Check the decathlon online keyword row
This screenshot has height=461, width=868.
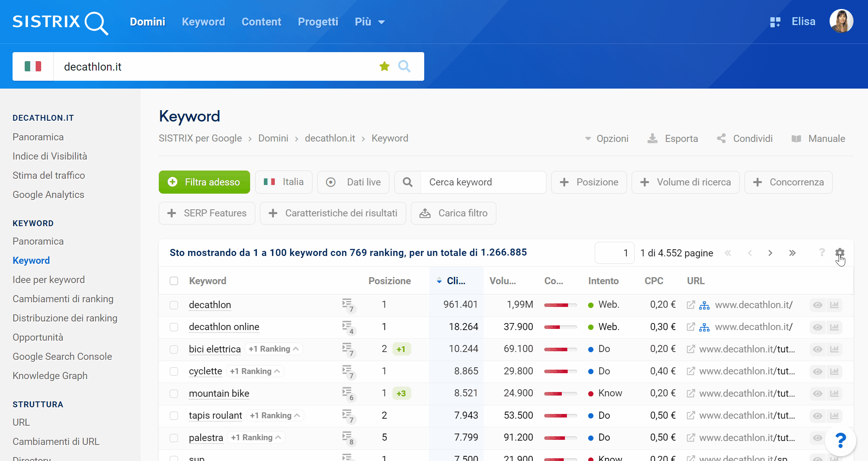click(174, 327)
